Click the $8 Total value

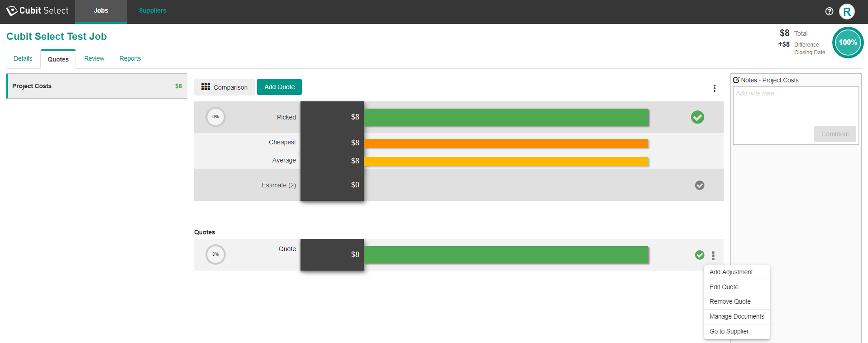784,33
